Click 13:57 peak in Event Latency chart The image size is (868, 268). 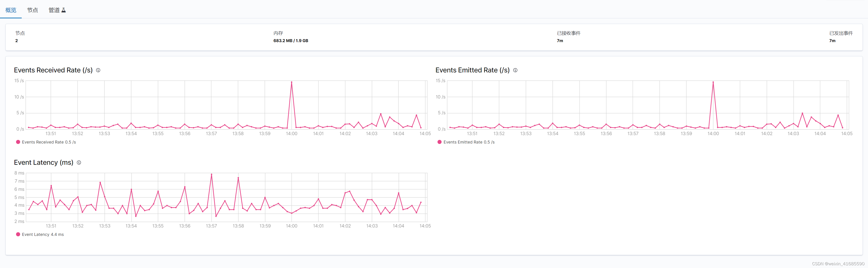point(211,174)
